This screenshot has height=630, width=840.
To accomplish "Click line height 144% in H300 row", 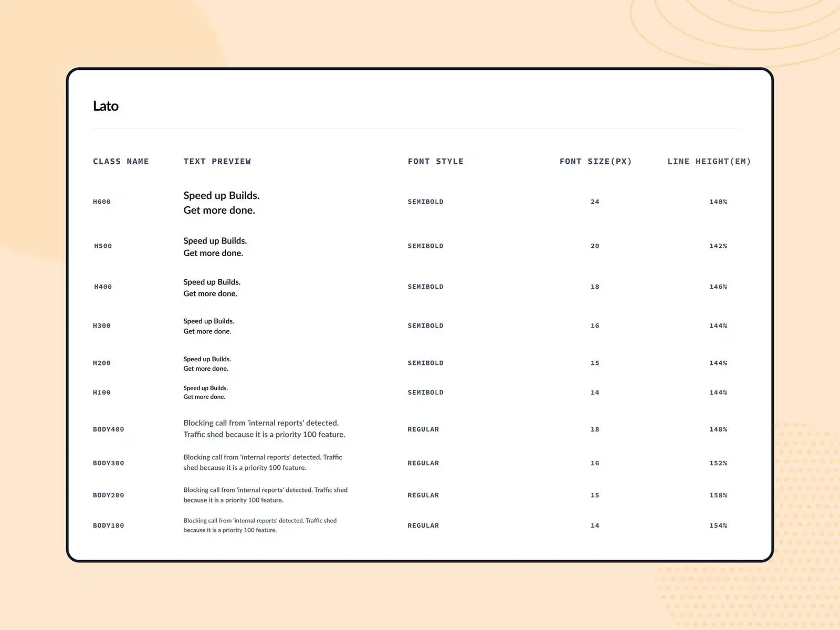I will click(x=718, y=325).
